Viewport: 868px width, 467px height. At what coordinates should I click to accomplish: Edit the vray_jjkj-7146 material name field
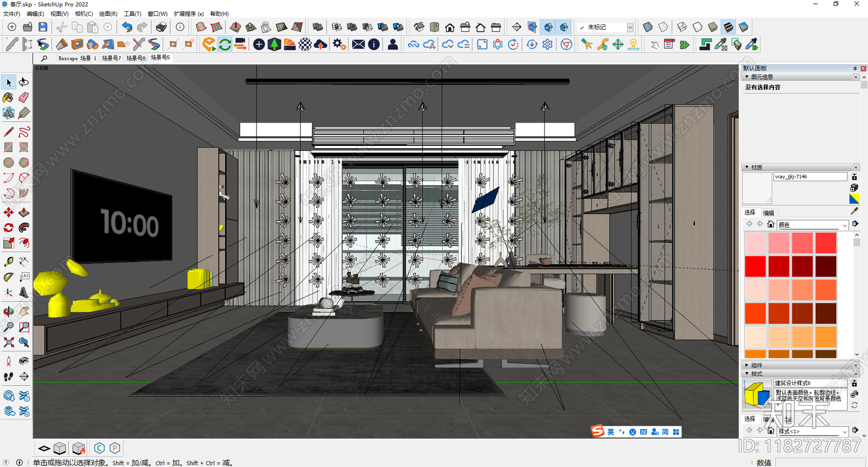810,177
